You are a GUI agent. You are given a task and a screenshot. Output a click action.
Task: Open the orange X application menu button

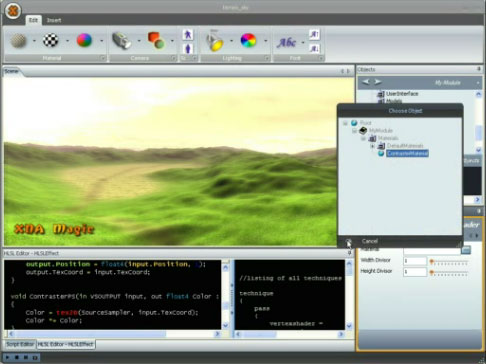pos(13,11)
